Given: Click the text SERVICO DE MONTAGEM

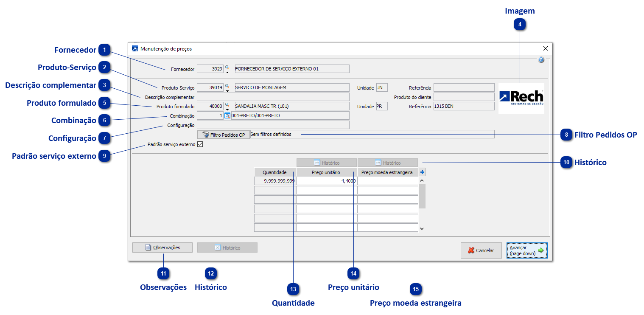Looking at the screenshot, I should click(260, 87).
